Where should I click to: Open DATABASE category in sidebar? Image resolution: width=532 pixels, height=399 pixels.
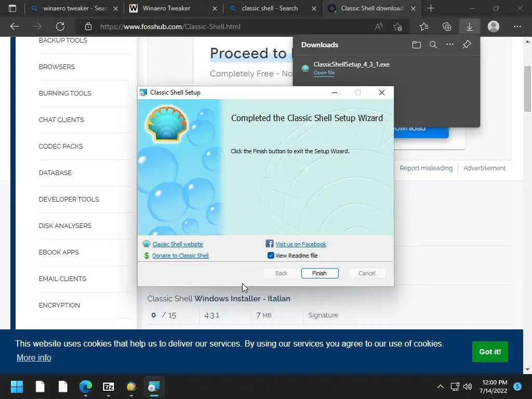pyautogui.click(x=55, y=172)
